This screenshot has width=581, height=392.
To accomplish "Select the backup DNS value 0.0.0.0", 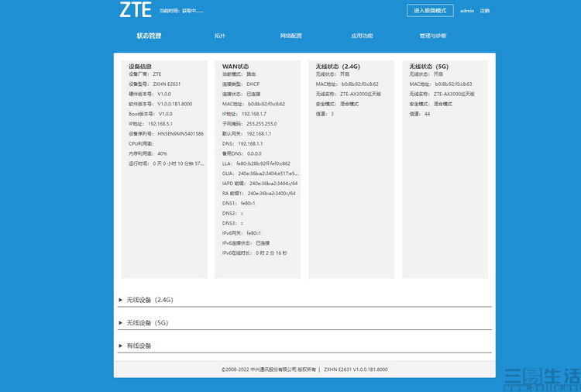I will coord(254,153).
